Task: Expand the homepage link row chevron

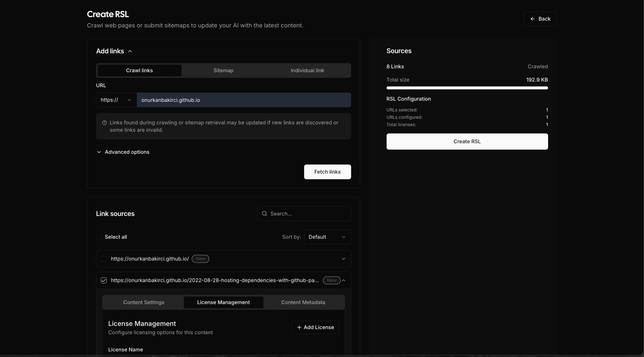Action: 344,259
